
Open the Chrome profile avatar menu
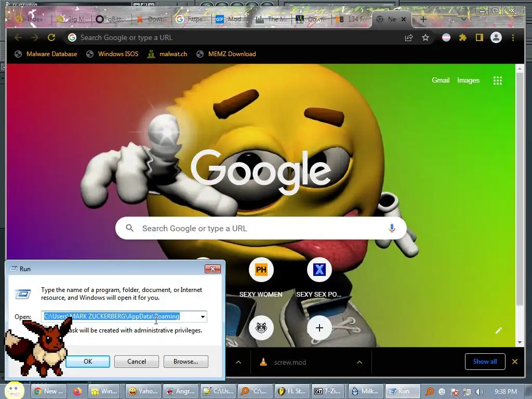[496, 37]
